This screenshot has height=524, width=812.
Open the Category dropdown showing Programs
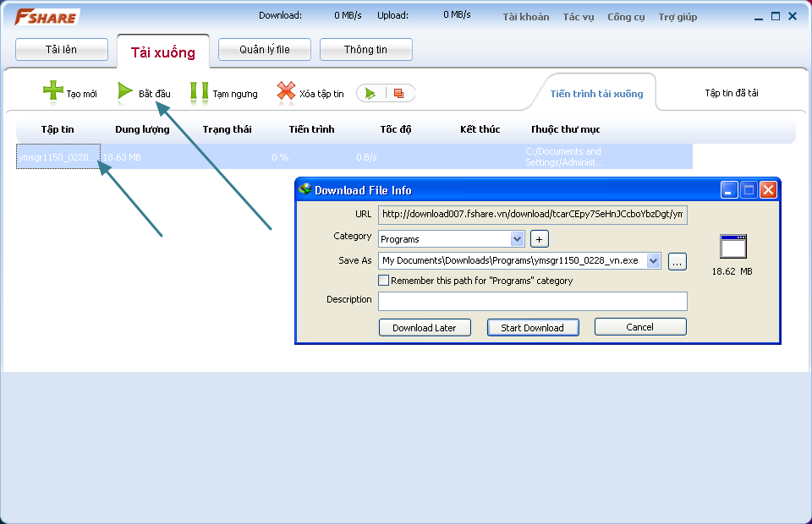click(515, 238)
